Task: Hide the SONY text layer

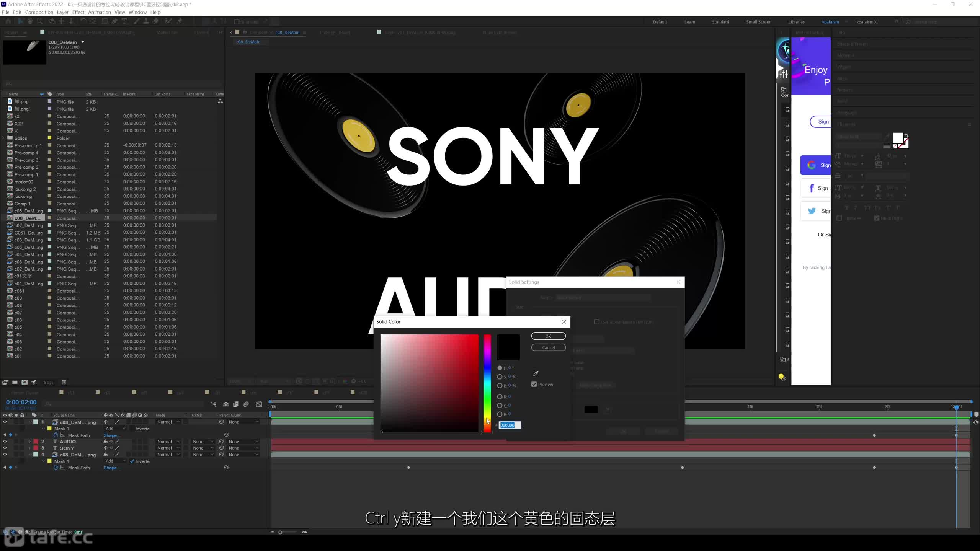Action: (5, 448)
